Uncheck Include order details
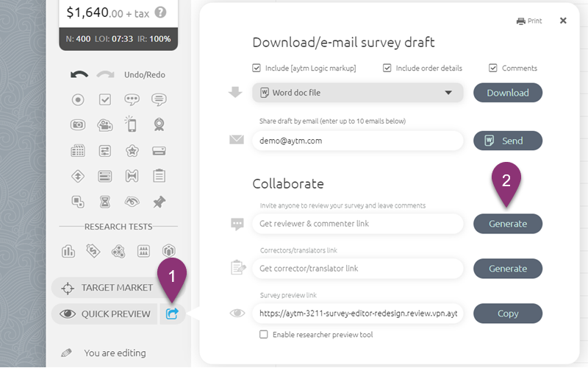The height and width of the screenshot is (368, 588). pyautogui.click(x=387, y=68)
